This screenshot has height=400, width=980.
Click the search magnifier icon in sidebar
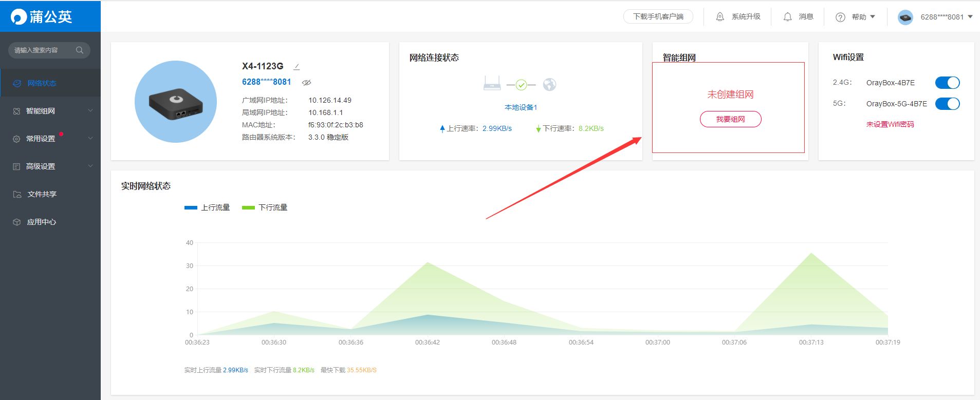[80, 50]
